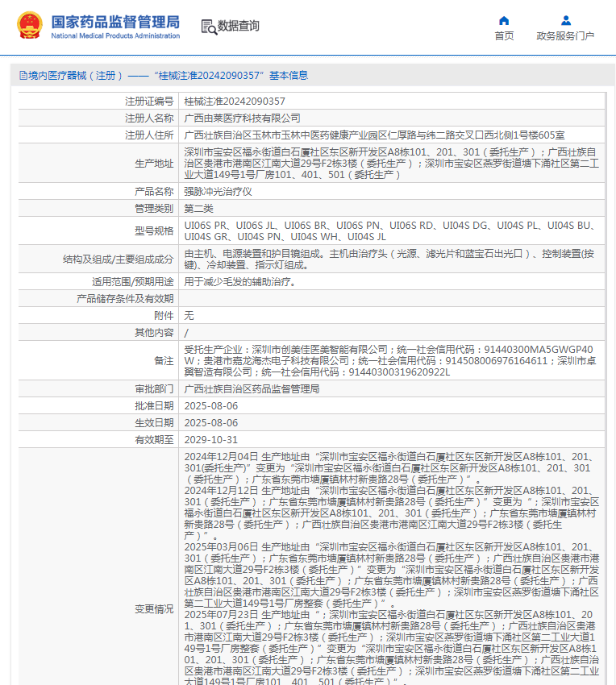Select the 注册人住所 address value
The image size is (616, 685).
tap(374, 135)
